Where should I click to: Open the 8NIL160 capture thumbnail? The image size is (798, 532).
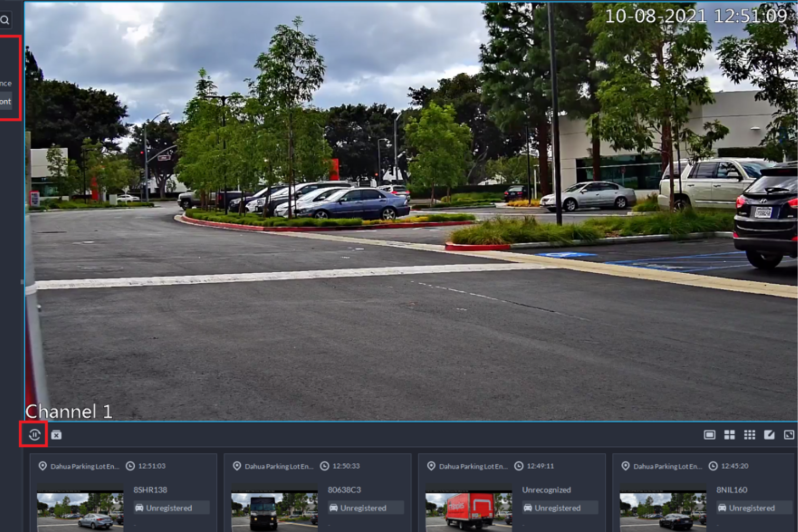tap(663, 511)
